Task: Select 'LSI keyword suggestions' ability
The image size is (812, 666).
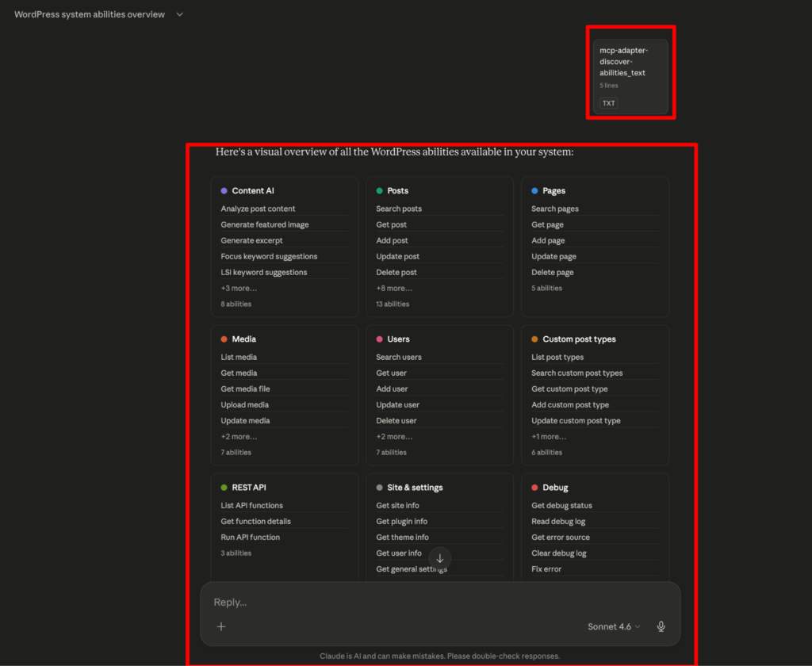Action: (x=263, y=273)
